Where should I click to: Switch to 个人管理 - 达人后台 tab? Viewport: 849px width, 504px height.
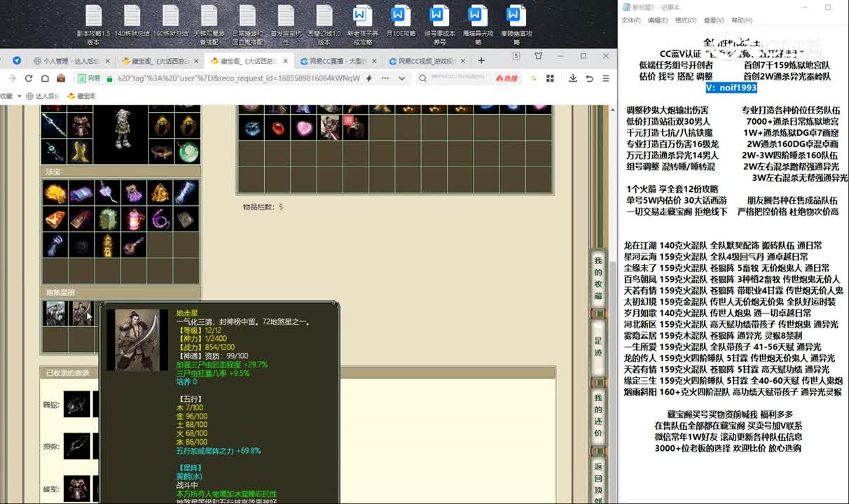(70, 61)
